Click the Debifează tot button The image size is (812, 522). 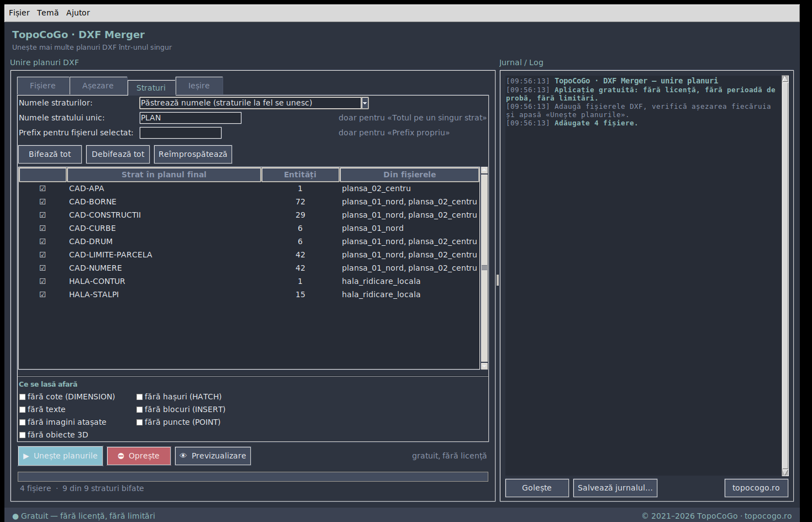pos(118,154)
